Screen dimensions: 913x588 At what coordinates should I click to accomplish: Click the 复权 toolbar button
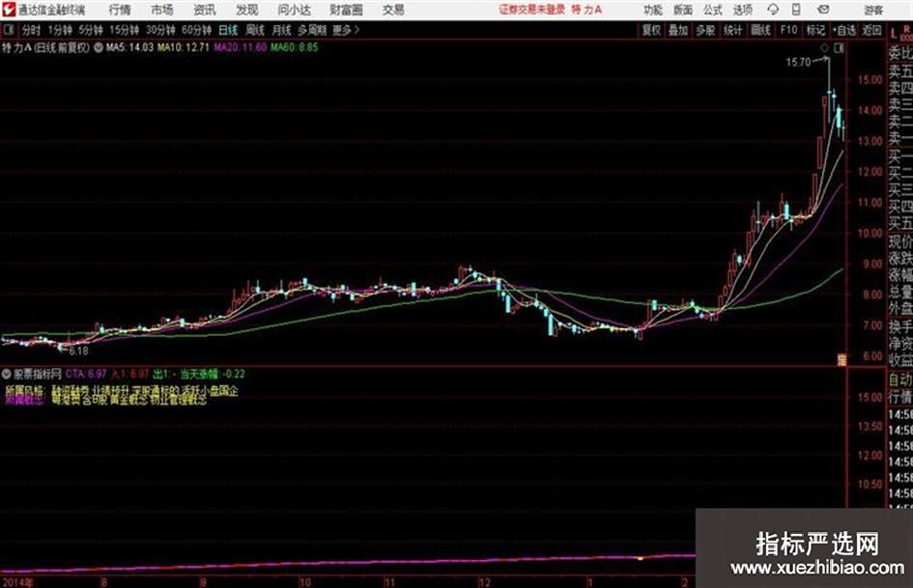tap(651, 30)
